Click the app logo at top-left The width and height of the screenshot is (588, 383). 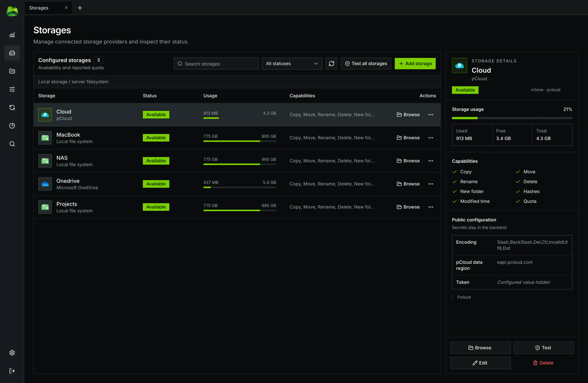pos(12,11)
